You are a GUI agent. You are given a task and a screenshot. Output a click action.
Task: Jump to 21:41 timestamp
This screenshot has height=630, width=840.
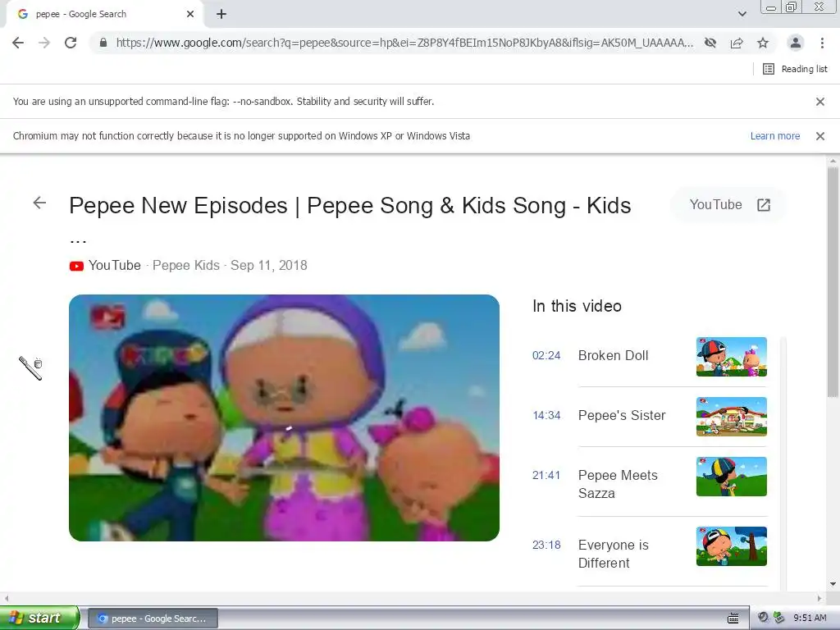tap(546, 476)
